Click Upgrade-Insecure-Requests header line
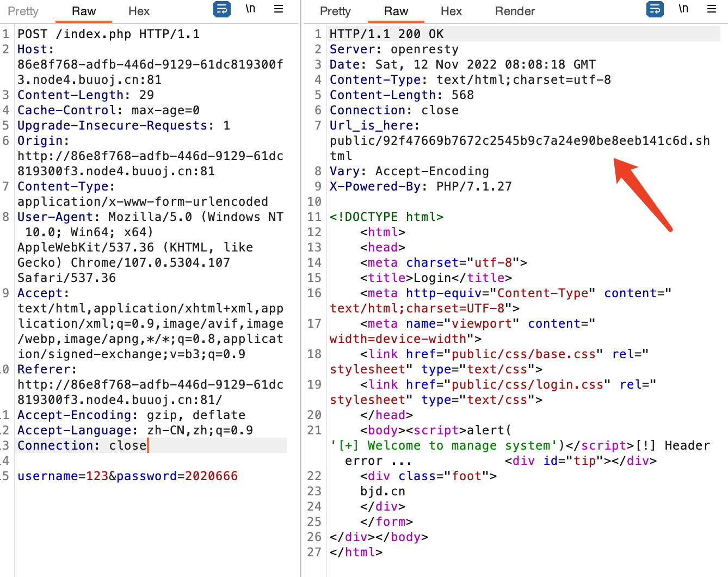 coord(124,125)
